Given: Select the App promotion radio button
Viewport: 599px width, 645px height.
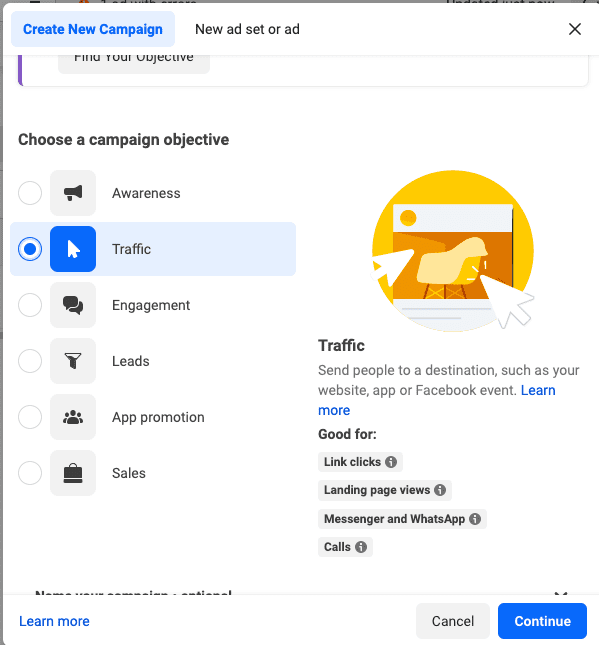Looking at the screenshot, I should (30, 417).
